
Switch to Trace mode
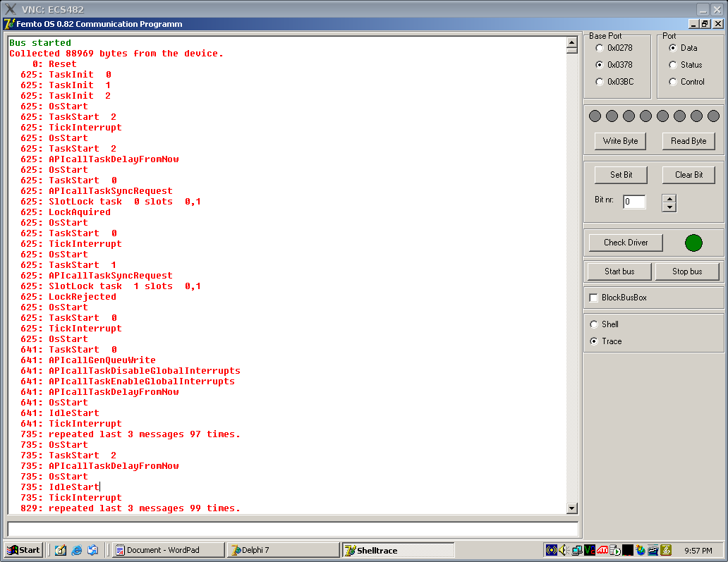click(594, 341)
